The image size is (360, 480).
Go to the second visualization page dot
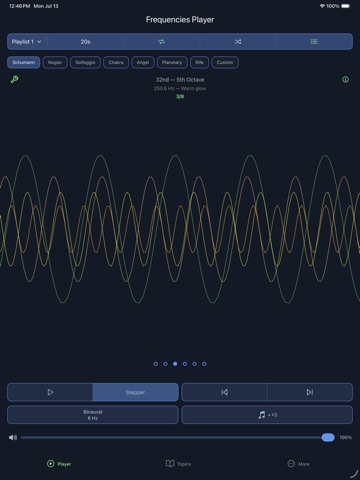tap(165, 364)
